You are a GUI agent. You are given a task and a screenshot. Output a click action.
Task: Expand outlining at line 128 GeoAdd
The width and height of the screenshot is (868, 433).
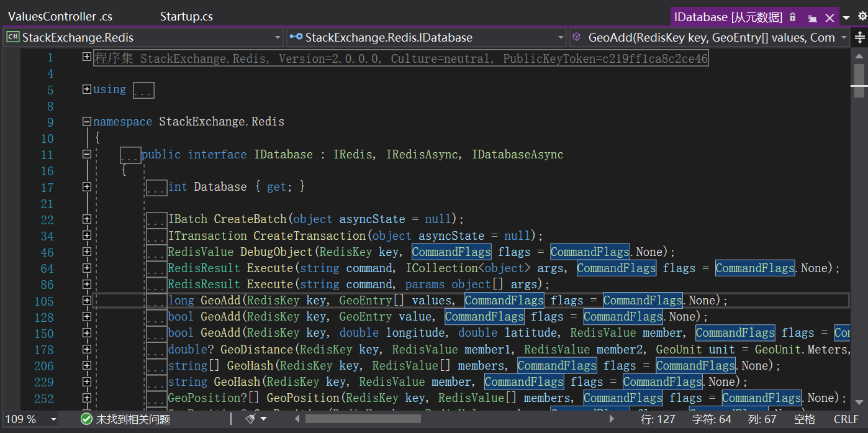pos(87,316)
